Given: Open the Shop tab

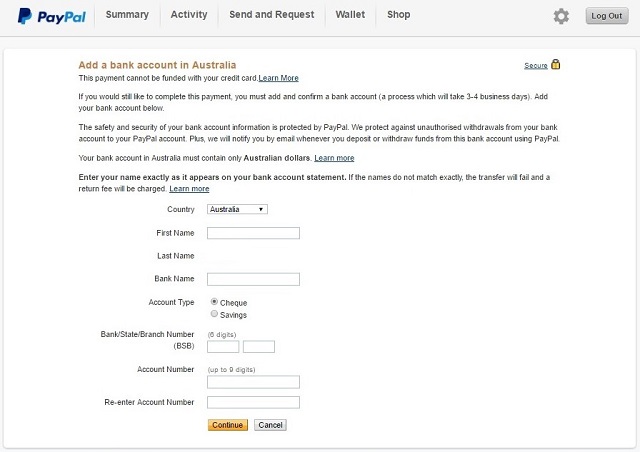Looking at the screenshot, I should [398, 15].
